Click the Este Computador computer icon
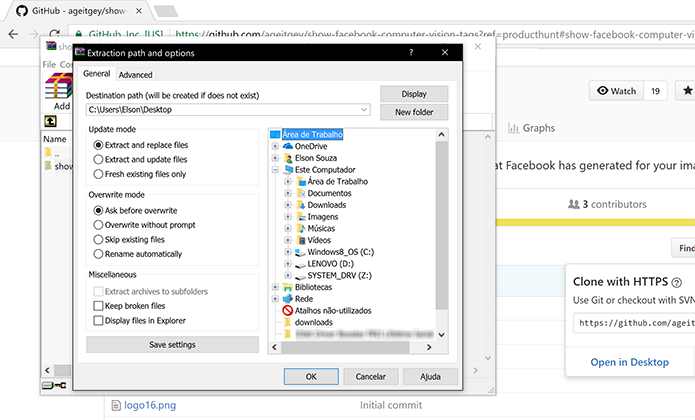The image size is (695, 420). (x=288, y=170)
